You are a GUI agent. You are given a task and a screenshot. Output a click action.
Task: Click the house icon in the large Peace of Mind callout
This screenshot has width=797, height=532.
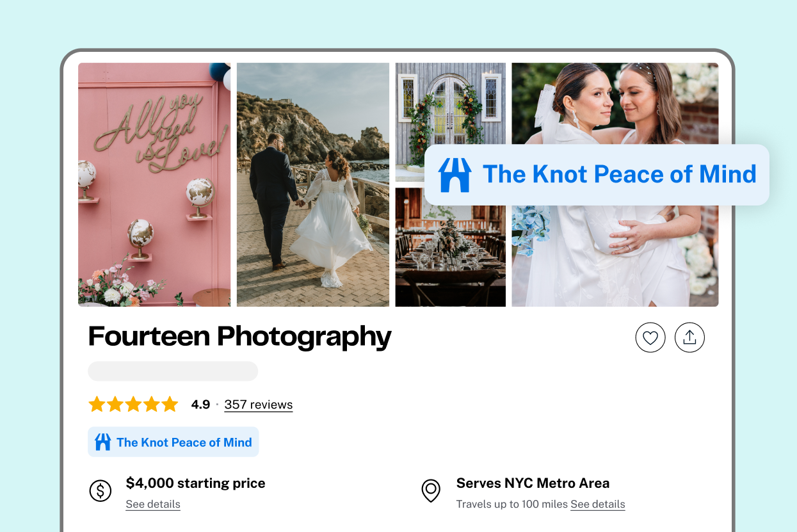pyautogui.click(x=455, y=175)
